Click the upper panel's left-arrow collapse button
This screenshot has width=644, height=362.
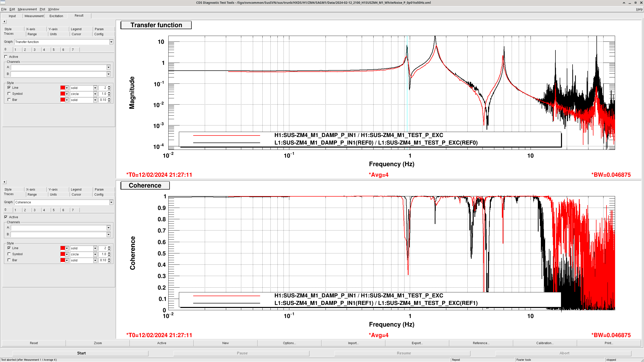(x=4, y=22)
